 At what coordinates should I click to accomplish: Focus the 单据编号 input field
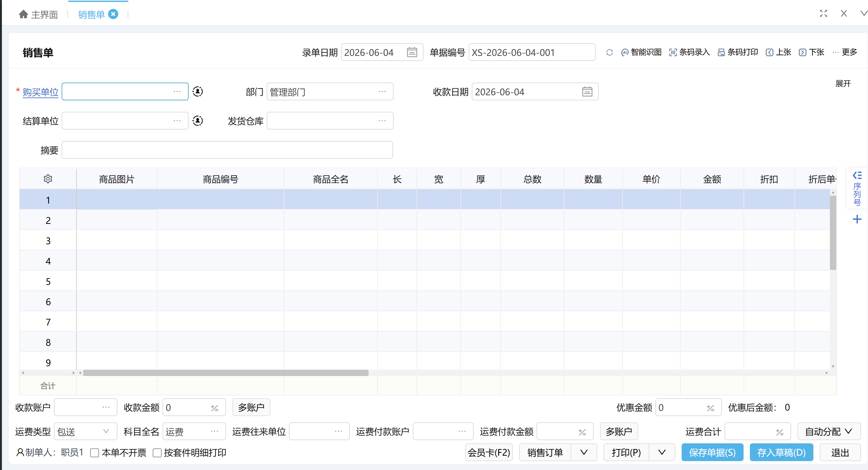pos(532,52)
